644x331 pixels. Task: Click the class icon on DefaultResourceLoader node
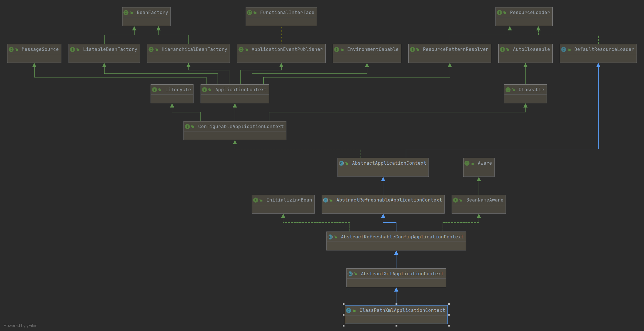(563, 49)
